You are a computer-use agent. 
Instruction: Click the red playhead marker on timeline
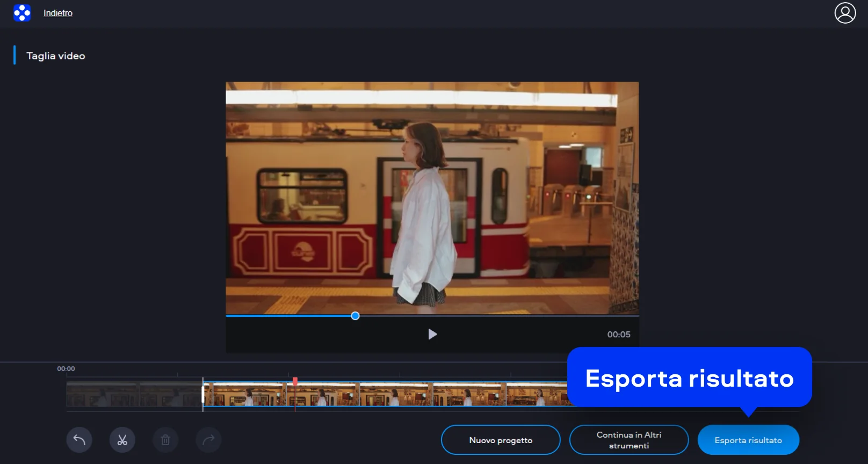coord(295,381)
